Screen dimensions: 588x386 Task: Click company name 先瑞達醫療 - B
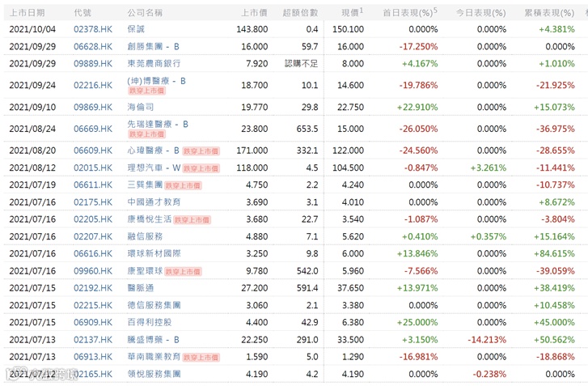(158, 124)
